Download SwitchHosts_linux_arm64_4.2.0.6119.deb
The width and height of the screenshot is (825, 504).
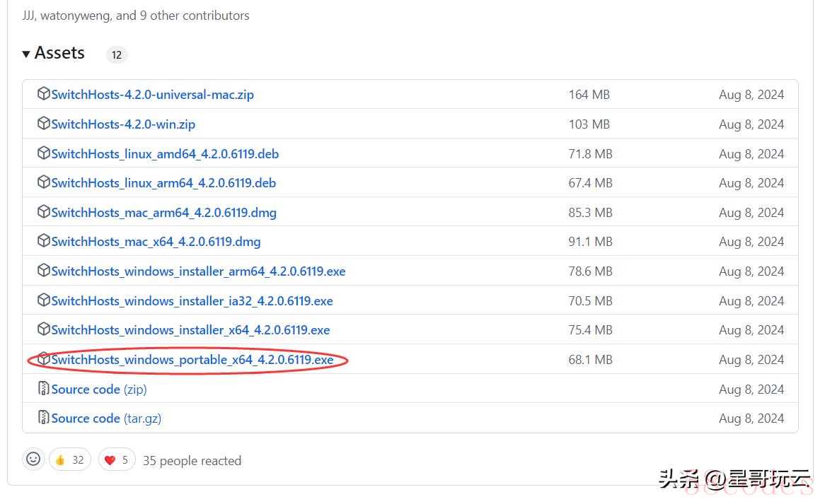pyautogui.click(x=163, y=183)
